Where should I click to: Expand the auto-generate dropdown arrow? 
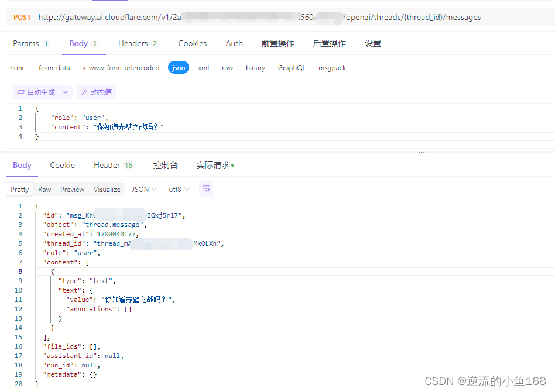coord(66,92)
